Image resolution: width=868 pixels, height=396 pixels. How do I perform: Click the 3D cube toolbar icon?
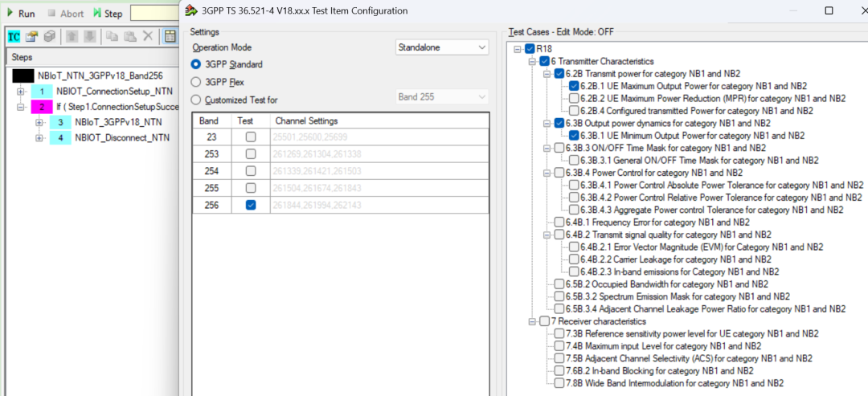tap(49, 36)
